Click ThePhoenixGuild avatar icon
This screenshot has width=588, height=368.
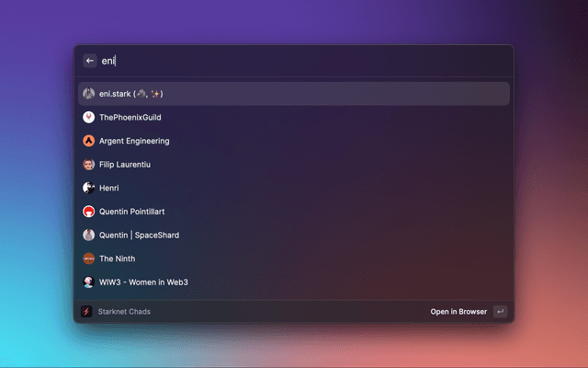coord(88,118)
